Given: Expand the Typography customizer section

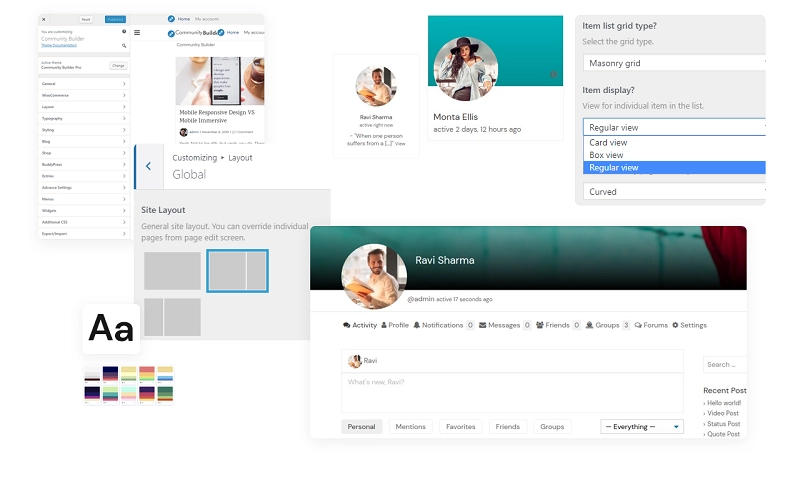Looking at the screenshot, I should pos(82,118).
